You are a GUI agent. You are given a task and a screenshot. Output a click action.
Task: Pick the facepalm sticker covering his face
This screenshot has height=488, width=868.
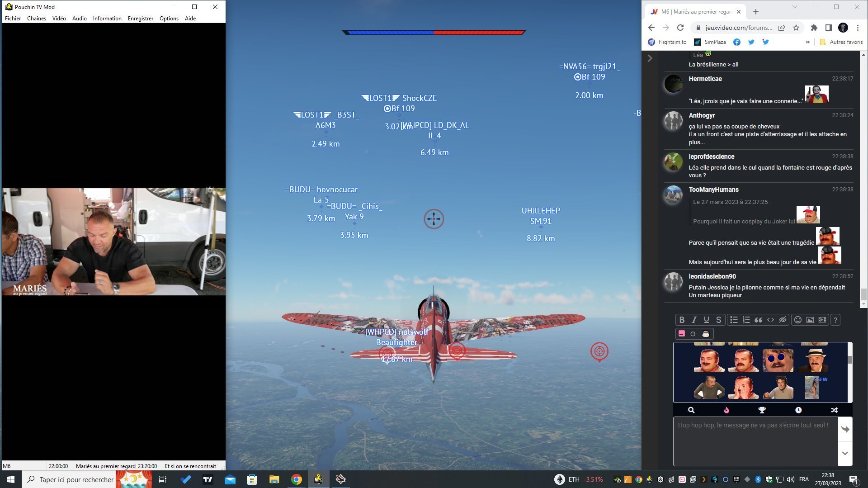(x=743, y=388)
